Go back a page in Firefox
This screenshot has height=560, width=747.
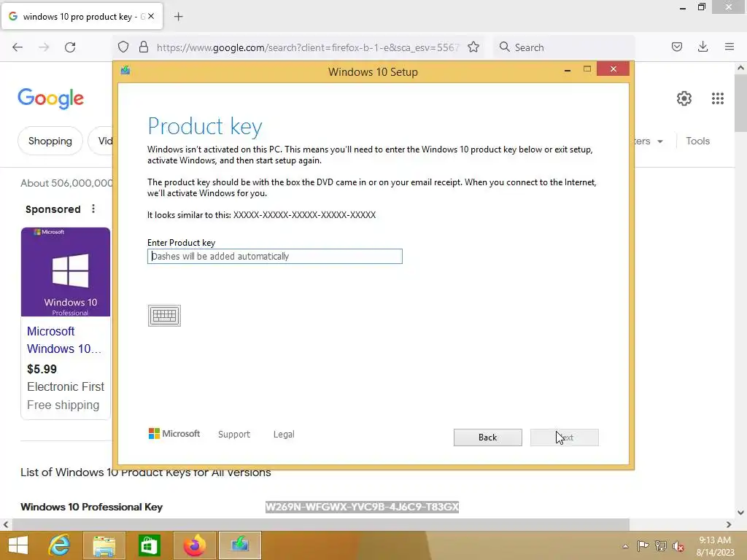[x=18, y=47]
